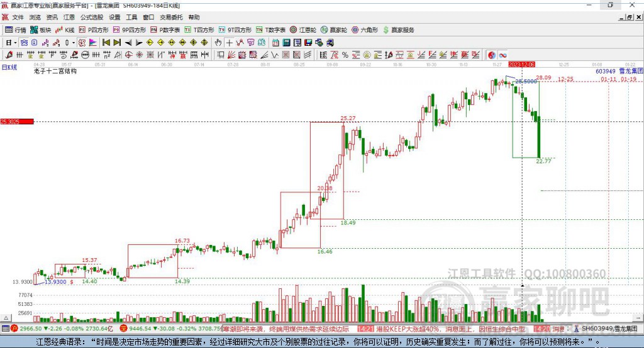
Task: Open the T四方形 tool
Action: click(199, 30)
